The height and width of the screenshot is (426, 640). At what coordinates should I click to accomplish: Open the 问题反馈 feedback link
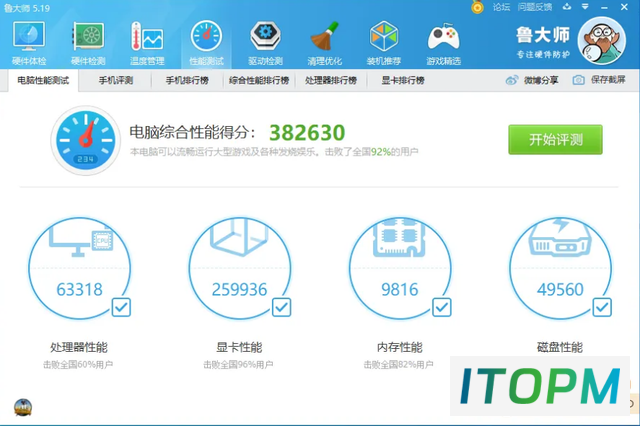pos(535,7)
